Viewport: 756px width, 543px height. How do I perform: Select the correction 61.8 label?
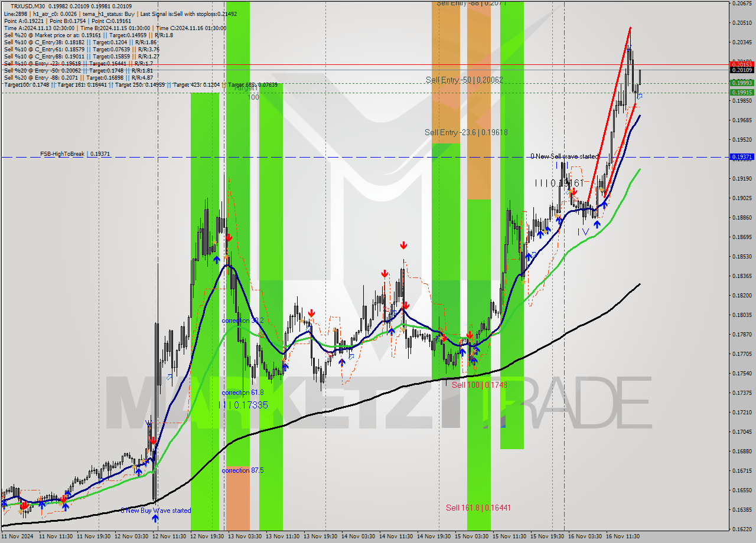(243, 392)
